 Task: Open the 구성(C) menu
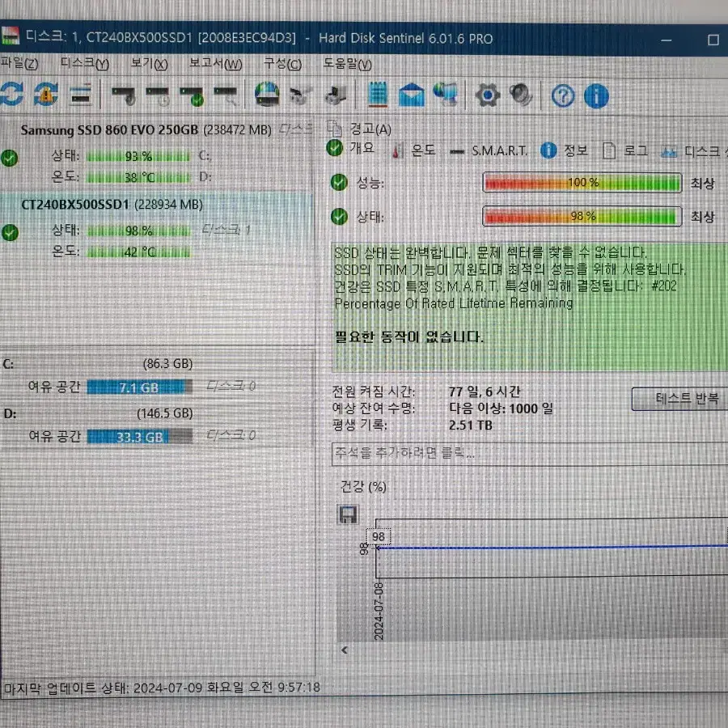pos(283,63)
